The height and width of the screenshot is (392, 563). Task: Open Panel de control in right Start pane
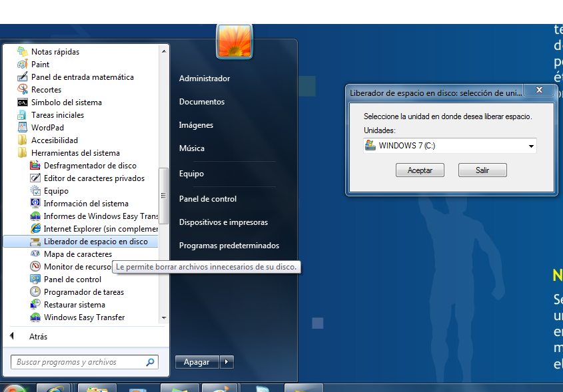[x=207, y=199]
